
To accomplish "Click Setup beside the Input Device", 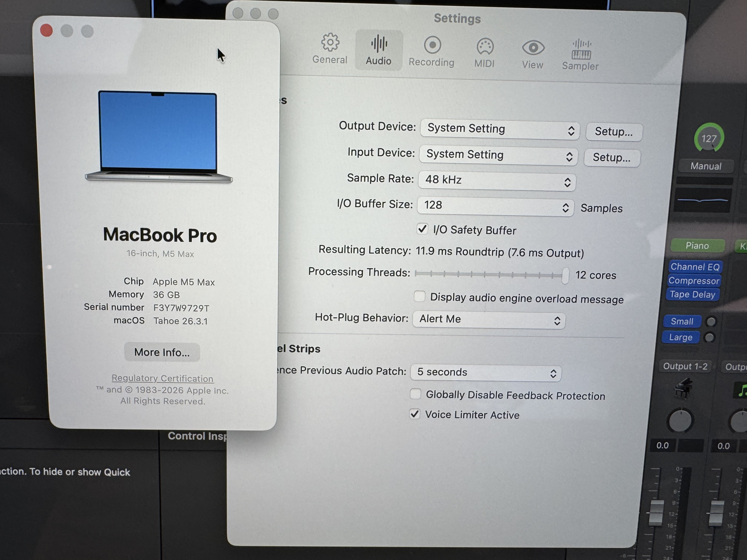I will [x=612, y=158].
